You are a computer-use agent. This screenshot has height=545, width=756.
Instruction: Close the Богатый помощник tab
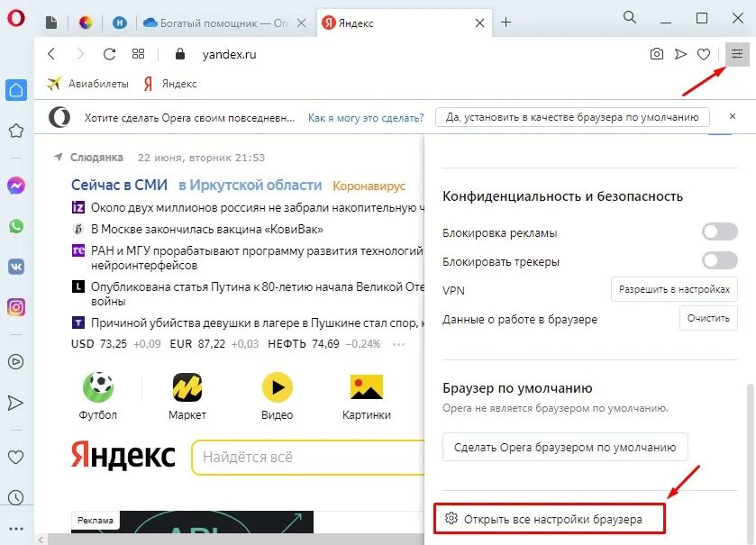coord(301,23)
